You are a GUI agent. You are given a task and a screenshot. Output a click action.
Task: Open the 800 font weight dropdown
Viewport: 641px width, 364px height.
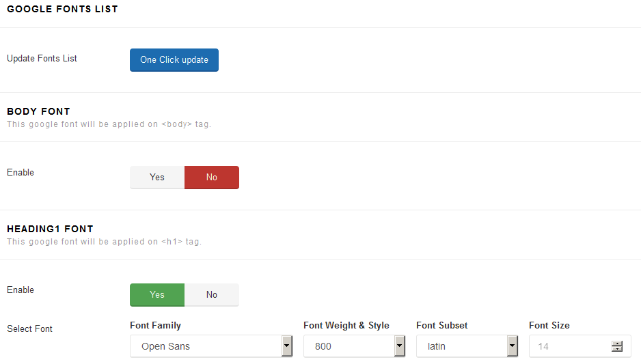coord(354,346)
